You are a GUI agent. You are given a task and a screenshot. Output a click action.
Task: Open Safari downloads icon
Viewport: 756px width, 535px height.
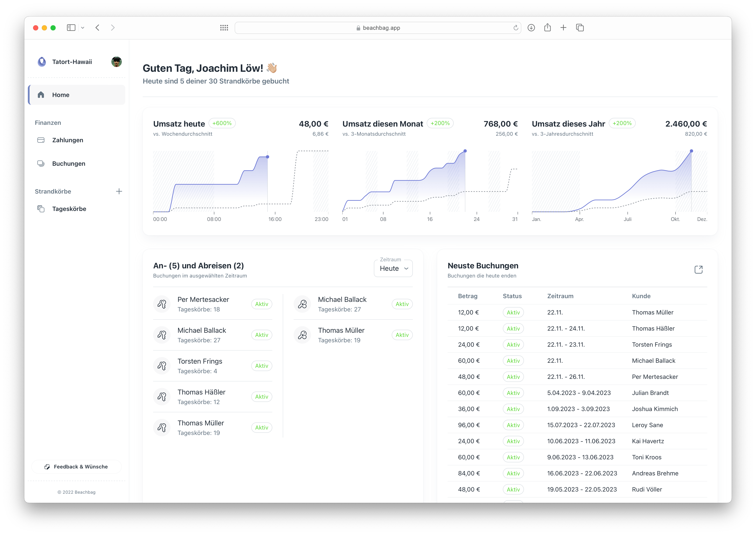[531, 28]
